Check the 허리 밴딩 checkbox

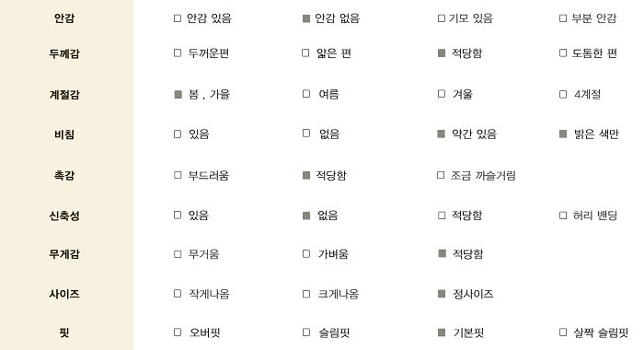tap(563, 216)
